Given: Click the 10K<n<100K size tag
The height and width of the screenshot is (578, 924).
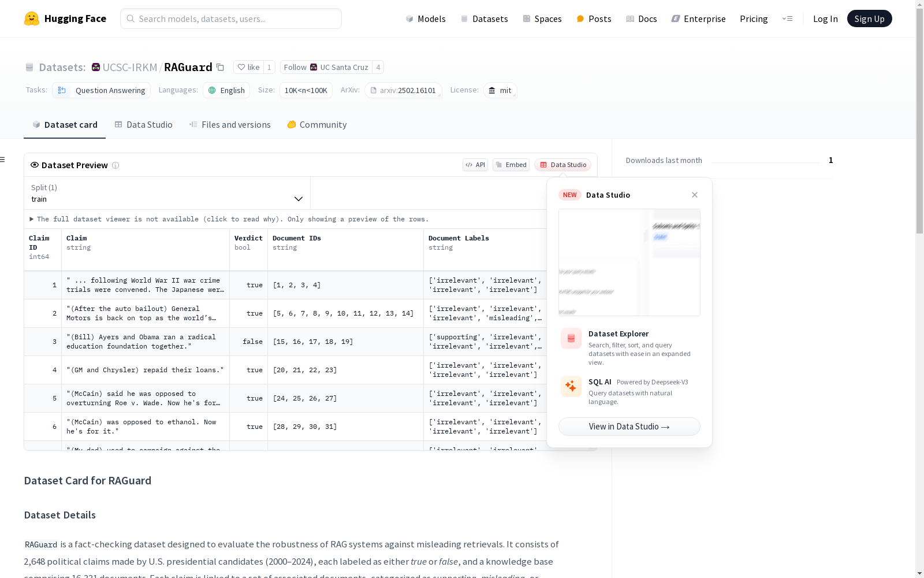Looking at the screenshot, I should pos(306,90).
